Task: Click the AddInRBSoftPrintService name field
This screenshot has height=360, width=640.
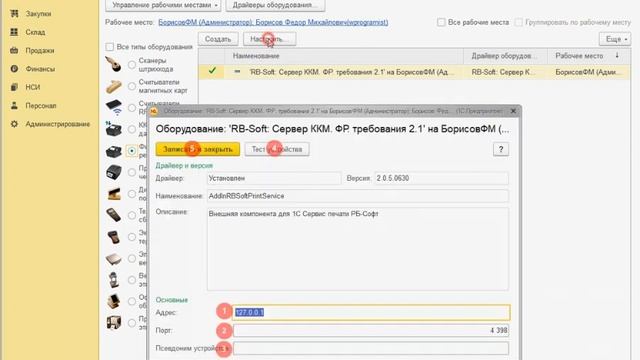Action: tap(358, 196)
